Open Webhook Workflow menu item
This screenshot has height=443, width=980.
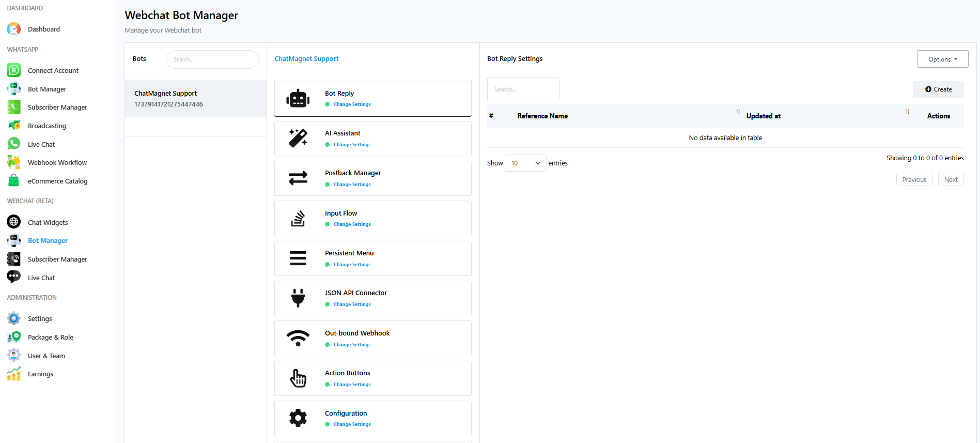click(57, 162)
